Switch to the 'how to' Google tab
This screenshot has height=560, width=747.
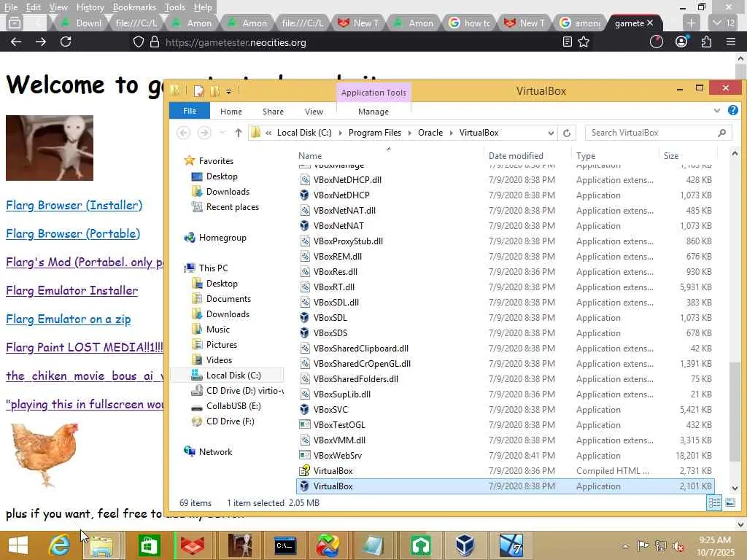pyautogui.click(x=469, y=23)
